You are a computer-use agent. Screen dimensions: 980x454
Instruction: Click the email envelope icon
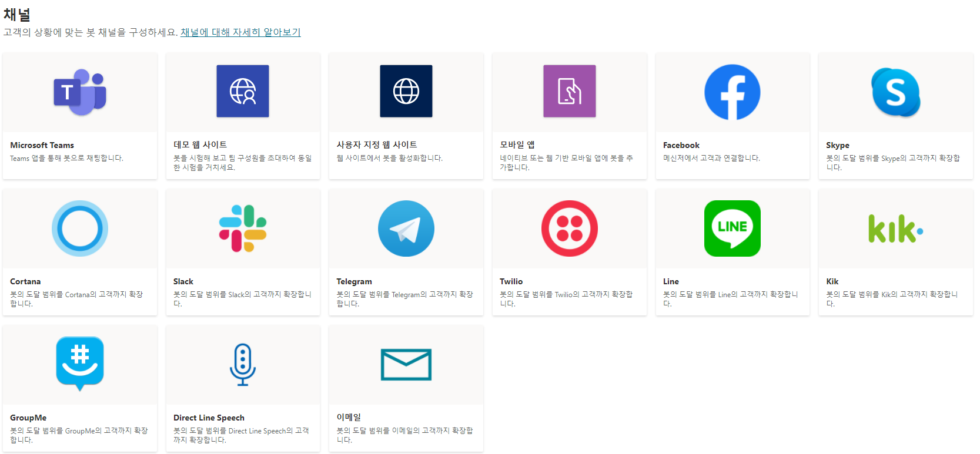(406, 364)
